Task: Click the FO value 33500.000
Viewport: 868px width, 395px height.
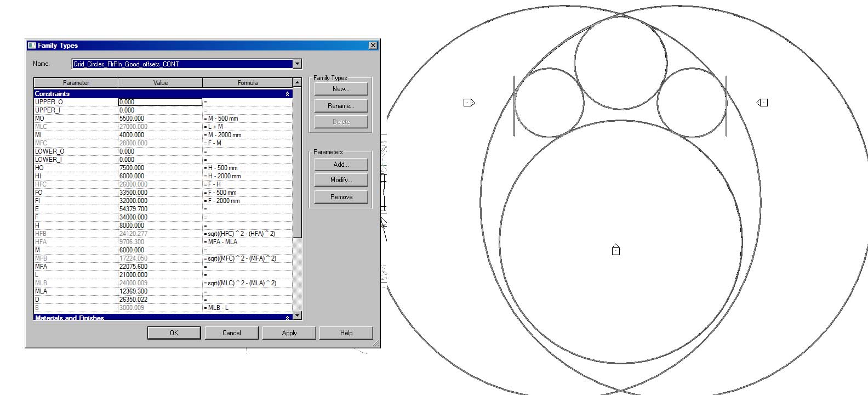Action: click(x=160, y=193)
